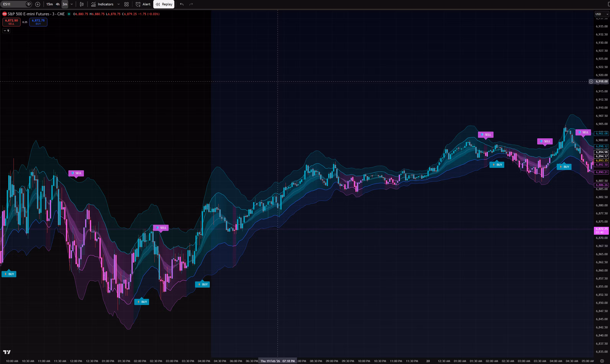Click the add symbol plus icon

[x=38, y=4]
